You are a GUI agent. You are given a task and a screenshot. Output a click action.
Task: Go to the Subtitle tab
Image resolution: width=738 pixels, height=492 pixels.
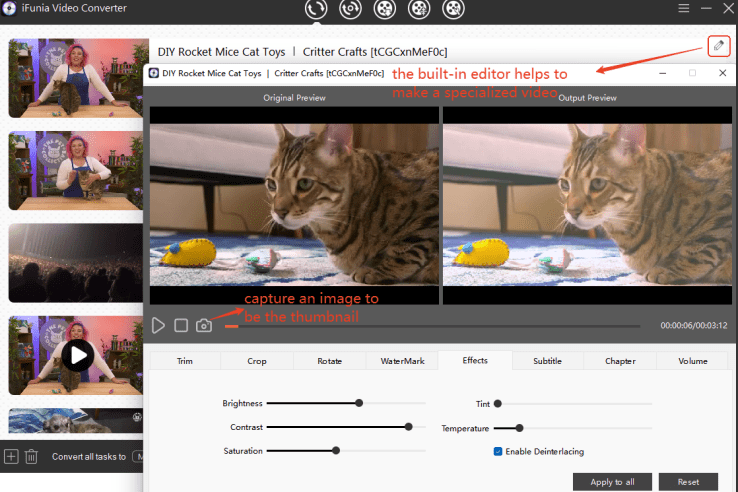547,361
